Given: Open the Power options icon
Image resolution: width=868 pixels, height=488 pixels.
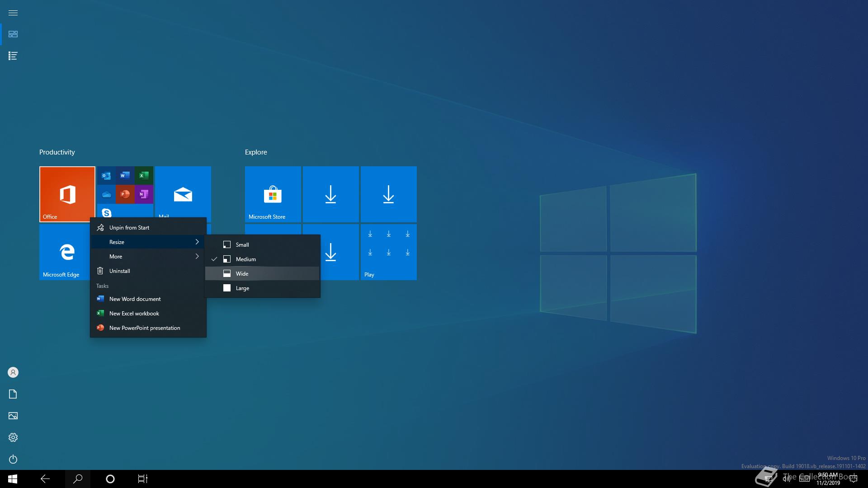Looking at the screenshot, I should click(13, 459).
